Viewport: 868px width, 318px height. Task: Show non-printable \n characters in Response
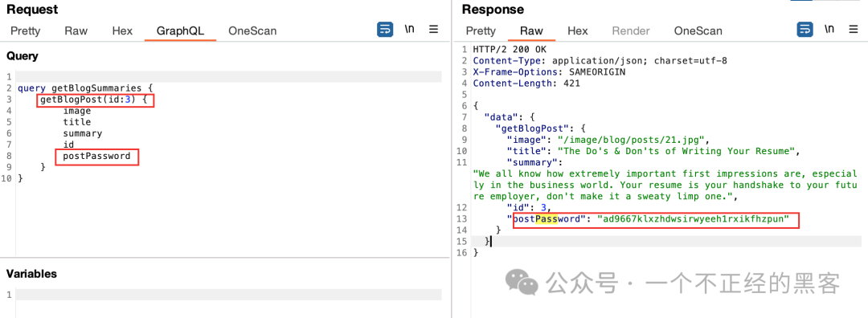coord(829,30)
